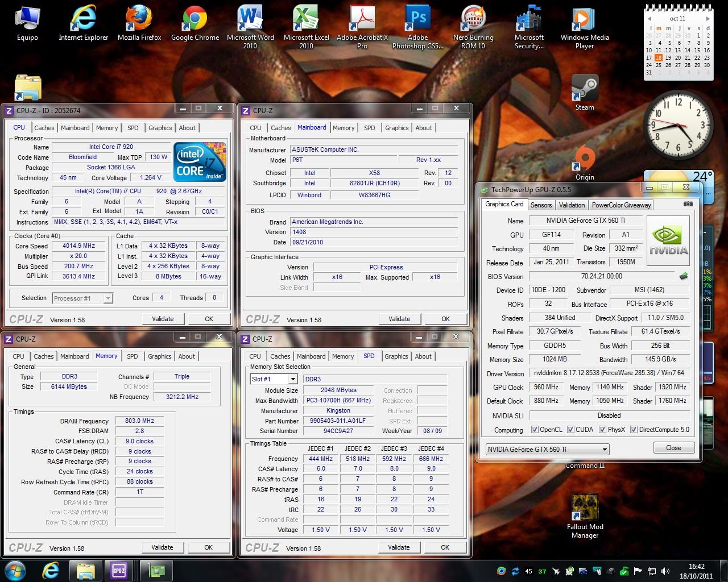Click OK in the Mainboard CPU-Z window
Screen dimensions: 728x582
click(445, 319)
